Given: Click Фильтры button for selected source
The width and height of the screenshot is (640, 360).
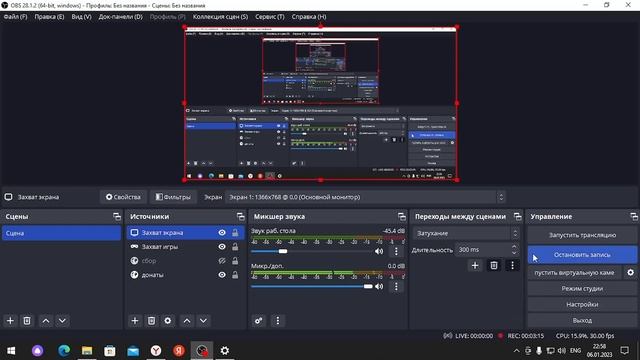Looking at the screenshot, I should click(173, 197).
